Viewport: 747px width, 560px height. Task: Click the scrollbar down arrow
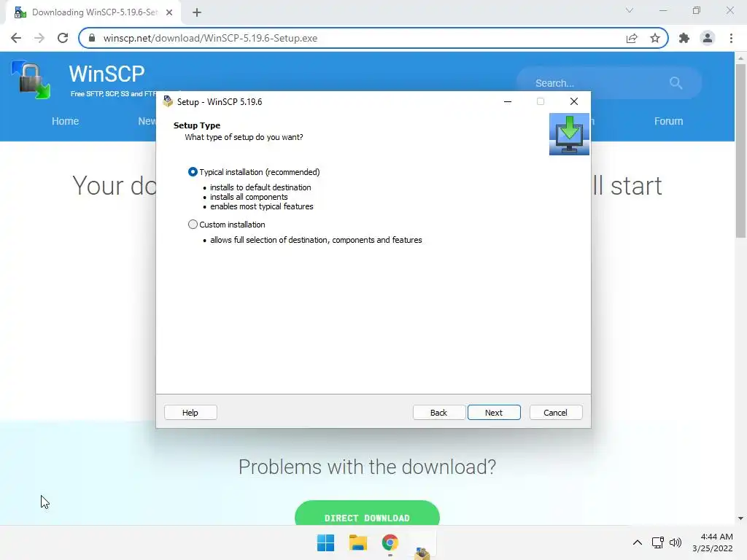pyautogui.click(x=740, y=518)
